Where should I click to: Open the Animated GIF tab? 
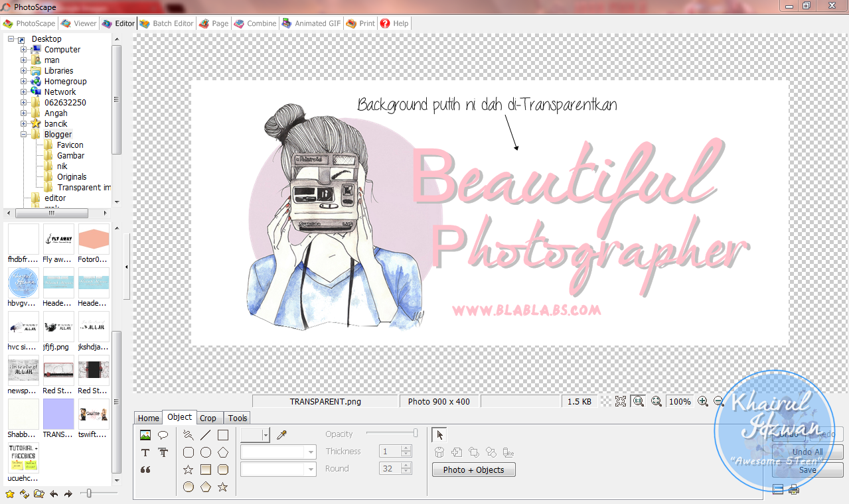[311, 23]
